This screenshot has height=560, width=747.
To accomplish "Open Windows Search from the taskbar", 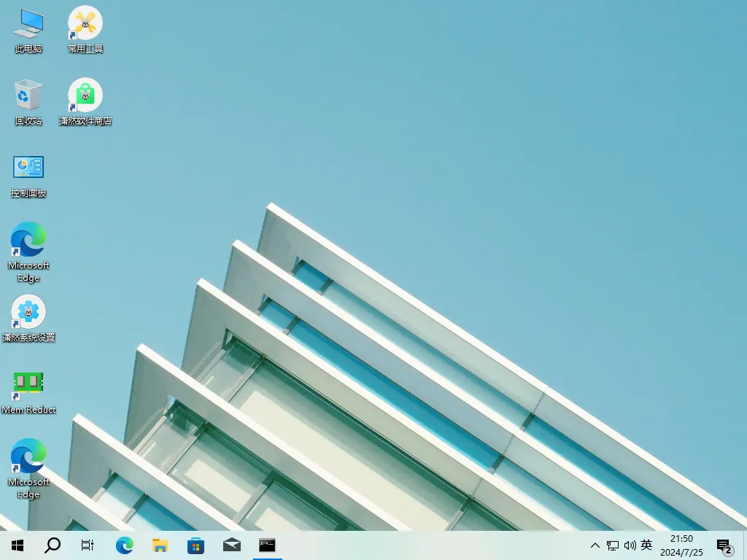I will click(x=52, y=545).
